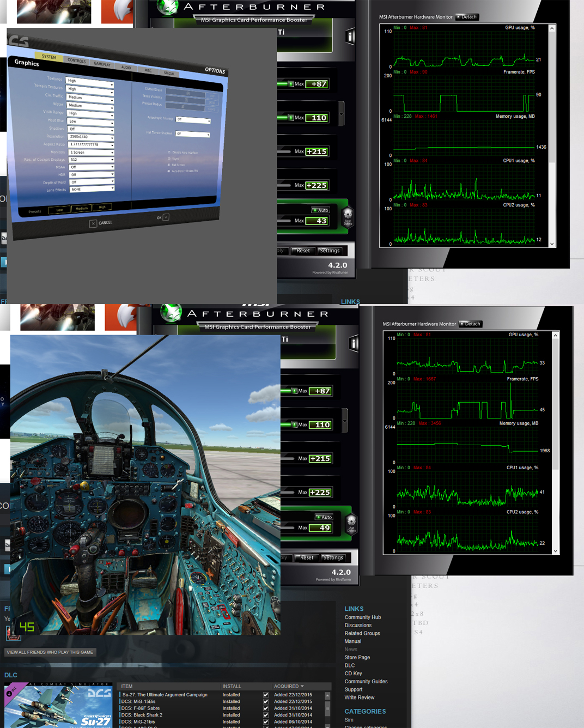Screen dimensions: 584x728
Task: Detach the lower hardware monitor window
Action: [471, 324]
